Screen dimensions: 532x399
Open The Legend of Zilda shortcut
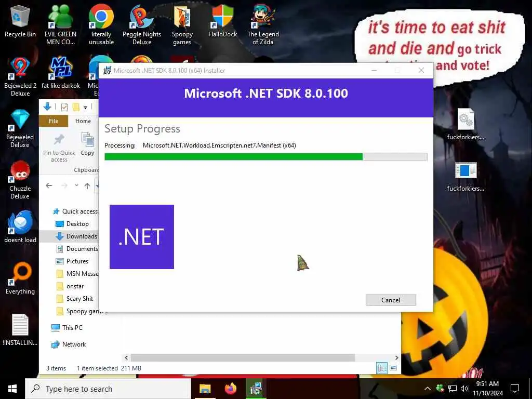click(263, 25)
